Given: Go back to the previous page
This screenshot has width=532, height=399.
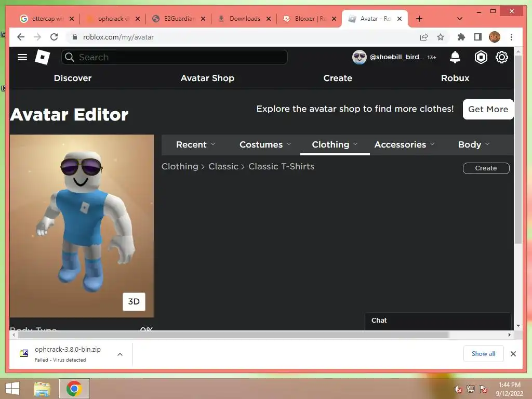Looking at the screenshot, I should point(21,37).
